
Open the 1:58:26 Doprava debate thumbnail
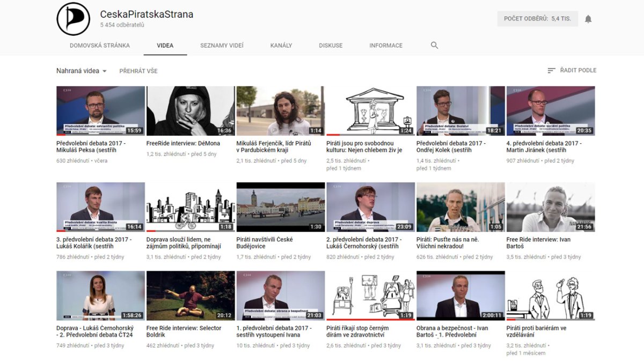click(x=100, y=295)
